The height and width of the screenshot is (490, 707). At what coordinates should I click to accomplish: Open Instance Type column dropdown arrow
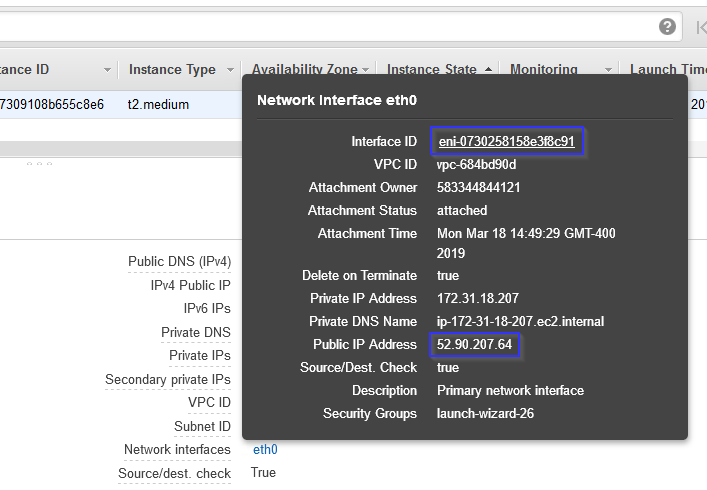pyautogui.click(x=230, y=70)
